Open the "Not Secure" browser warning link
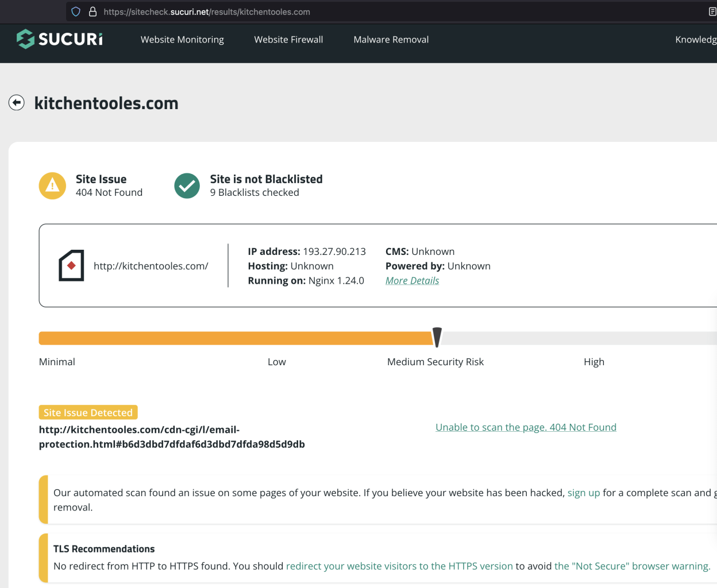Image resolution: width=717 pixels, height=588 pixels. pyautogui.click(x=632, y=566)
